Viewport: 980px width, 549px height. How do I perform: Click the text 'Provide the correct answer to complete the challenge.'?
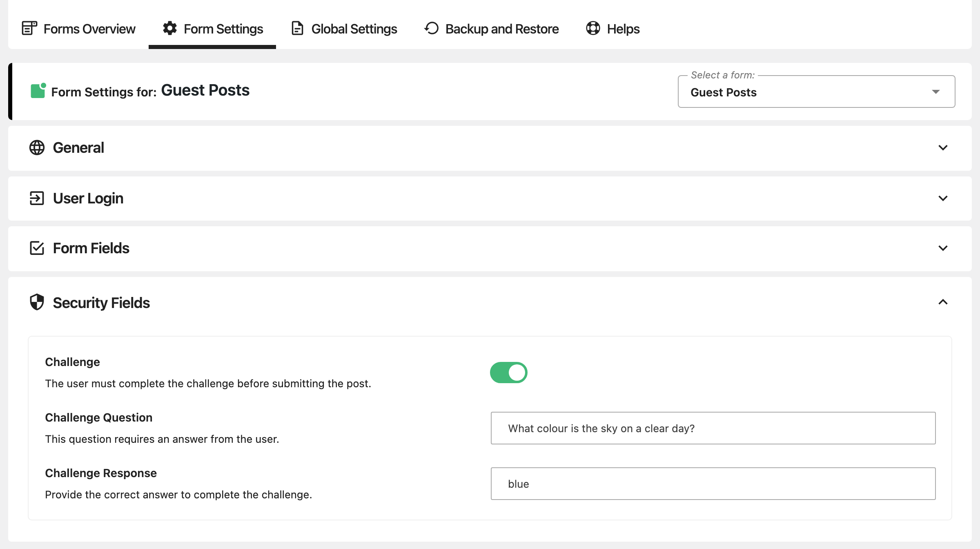178,495
